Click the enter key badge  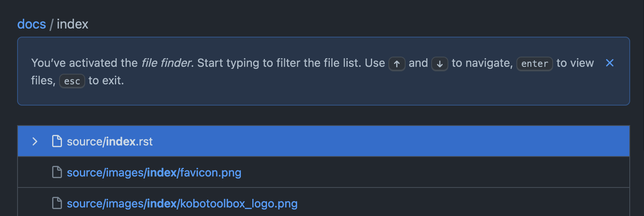coord(534,64)
